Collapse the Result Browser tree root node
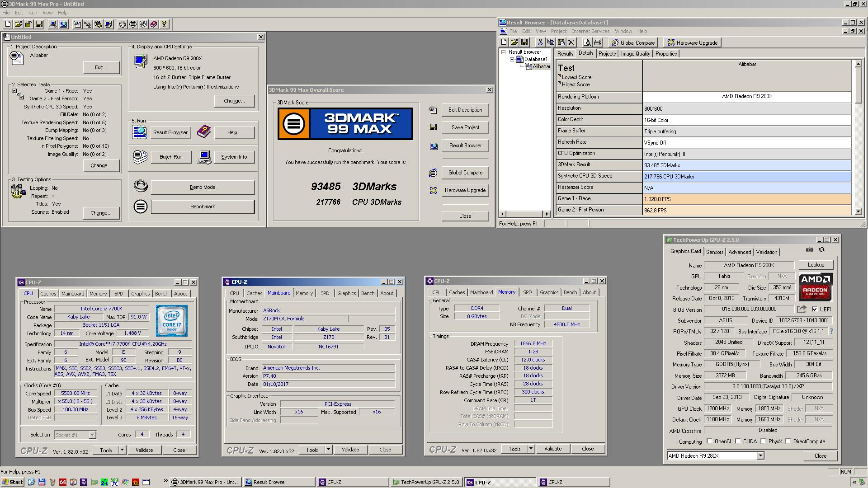This screenshot has width=868, height=488. pyautogui.click(x=503, y=52)
